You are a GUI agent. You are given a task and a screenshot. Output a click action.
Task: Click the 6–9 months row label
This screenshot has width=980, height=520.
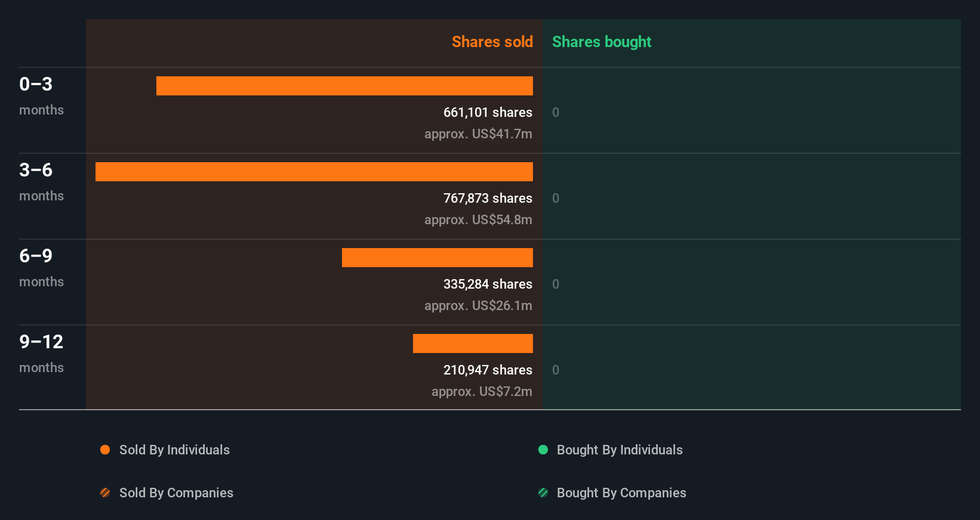[41, 268]
